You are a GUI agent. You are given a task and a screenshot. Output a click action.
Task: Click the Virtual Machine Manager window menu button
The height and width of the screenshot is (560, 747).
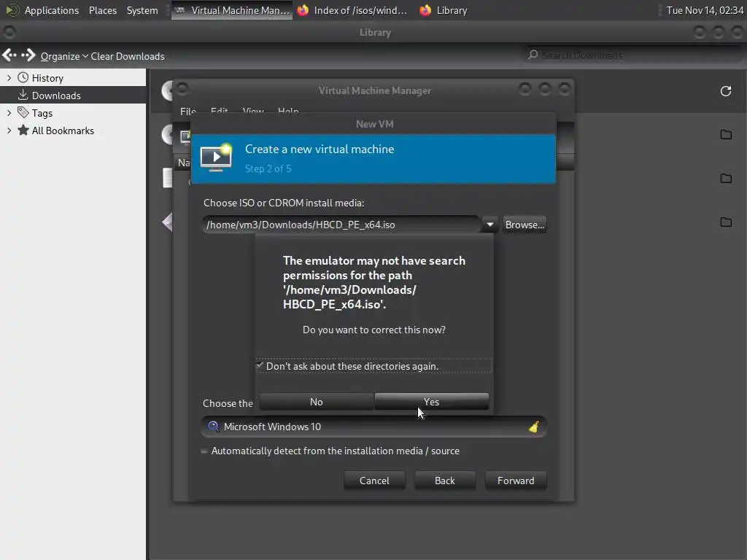(x=182, y=88)
